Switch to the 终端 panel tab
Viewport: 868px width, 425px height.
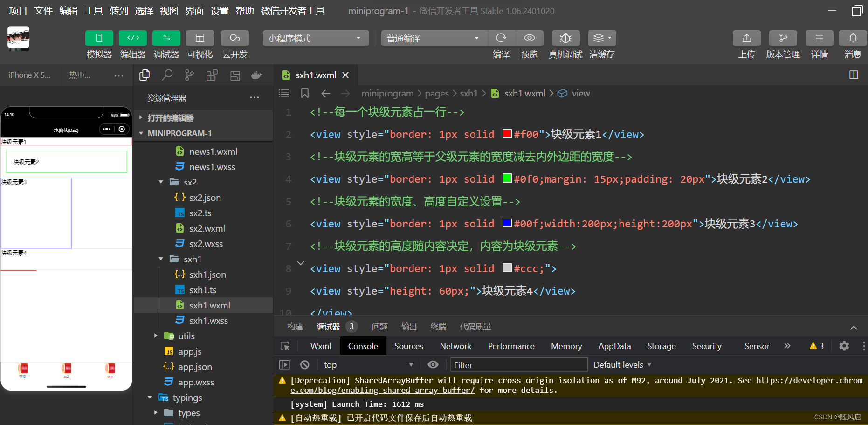pos(438,327)
